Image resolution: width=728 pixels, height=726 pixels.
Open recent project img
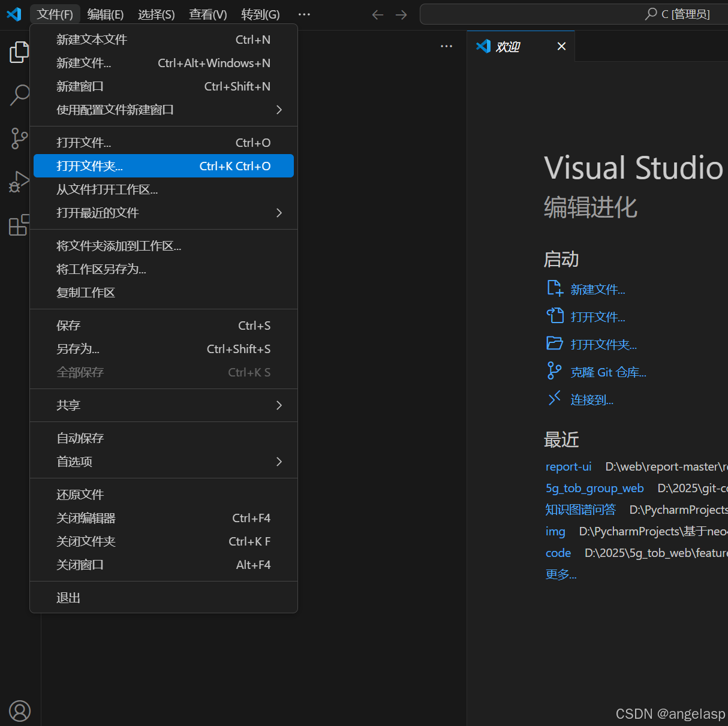555,531
